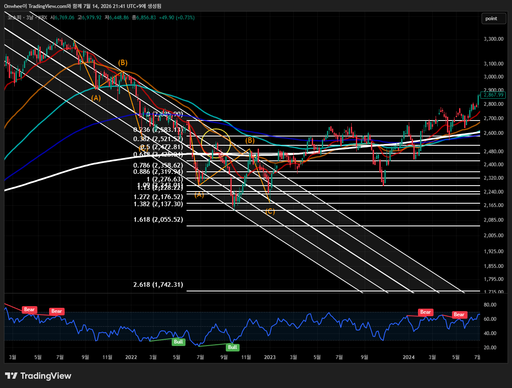Image resolution: width=512 pixels, height=388 pixels.
Task: Click 2,400.00 on the price axis
Action: tap(494, 164)
